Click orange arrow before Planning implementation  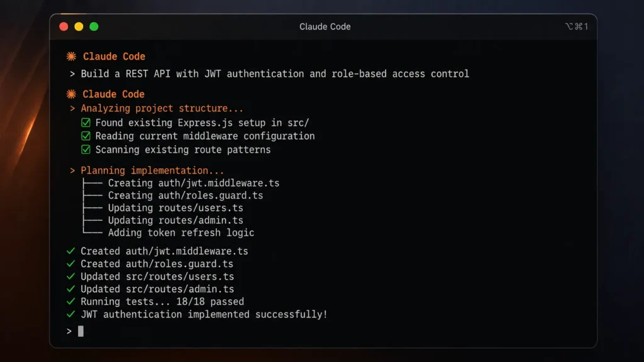click(72, 170)
